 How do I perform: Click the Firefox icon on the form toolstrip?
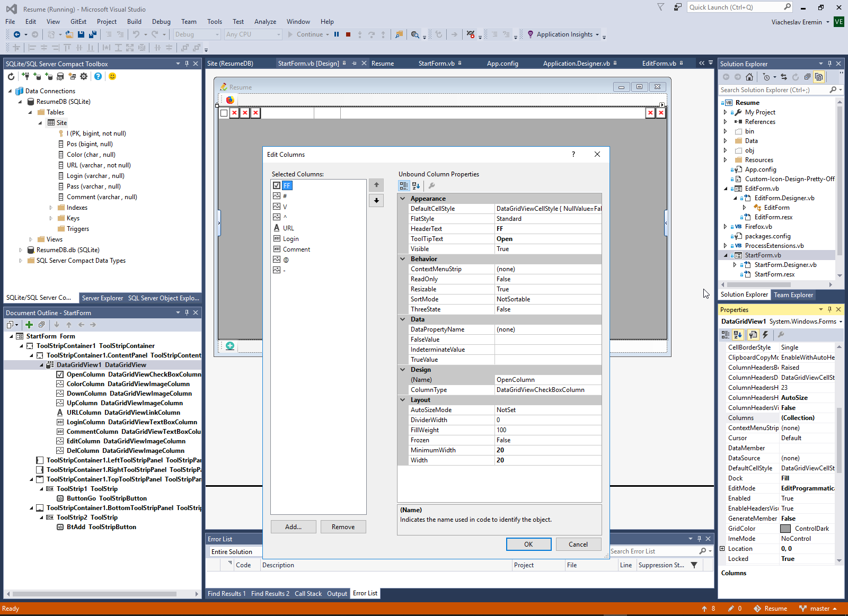[x=230, y=100]
